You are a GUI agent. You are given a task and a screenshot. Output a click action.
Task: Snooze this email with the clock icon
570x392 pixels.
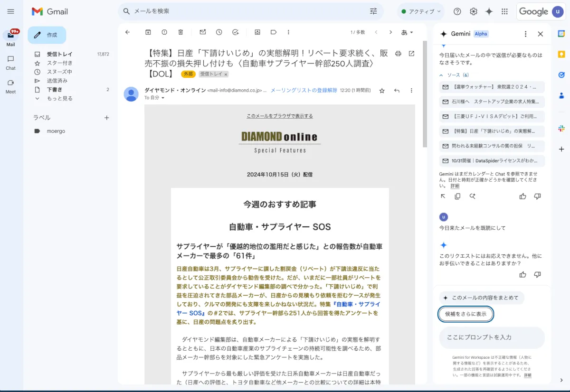coord(219,32)
